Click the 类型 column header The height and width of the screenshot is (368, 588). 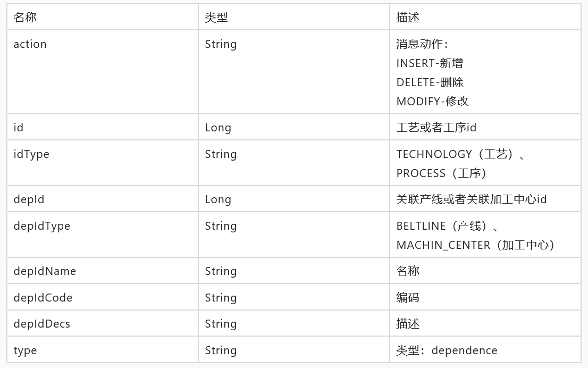216,17
